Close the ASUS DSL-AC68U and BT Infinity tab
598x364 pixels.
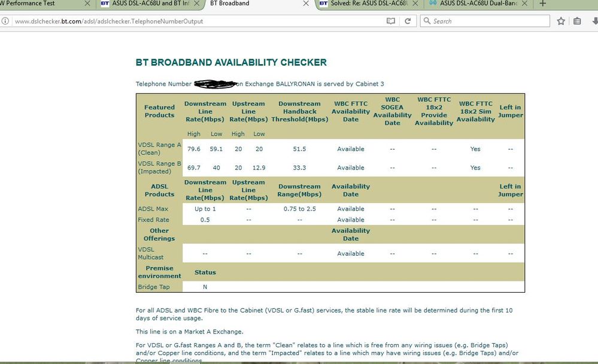[x=196, y=4]
